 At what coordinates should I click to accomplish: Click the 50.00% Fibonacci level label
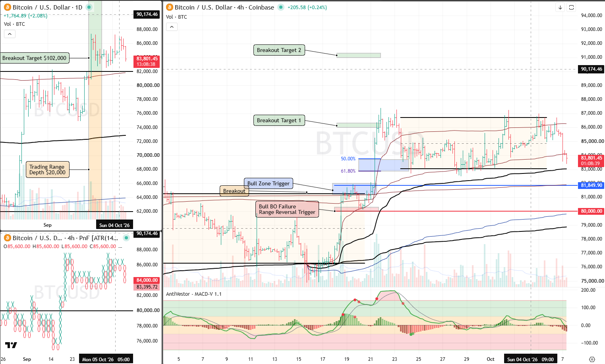[348, 159]
